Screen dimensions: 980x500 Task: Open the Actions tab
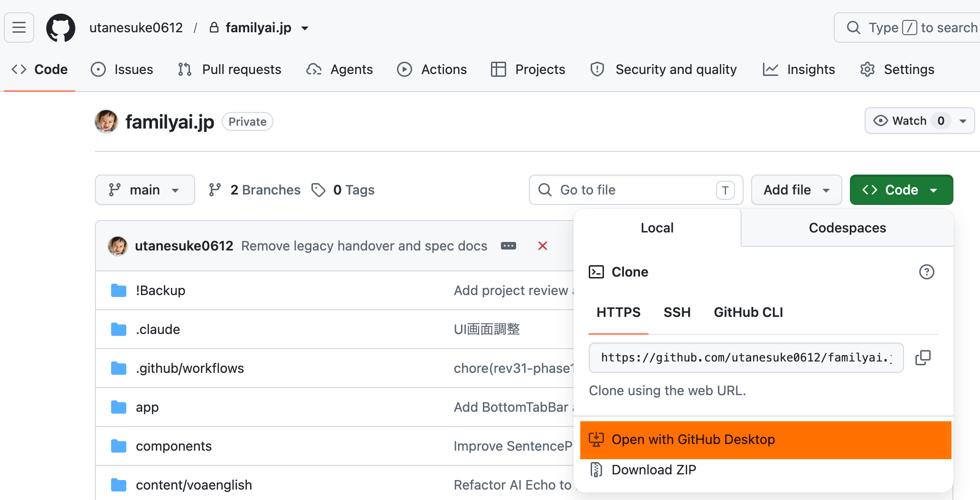[x=432, y=69]
